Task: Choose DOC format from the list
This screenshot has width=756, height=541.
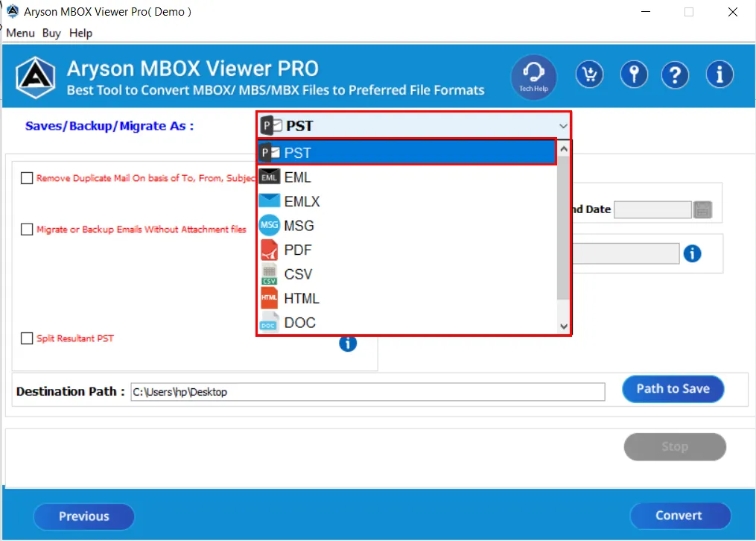Action: (407, 322)
